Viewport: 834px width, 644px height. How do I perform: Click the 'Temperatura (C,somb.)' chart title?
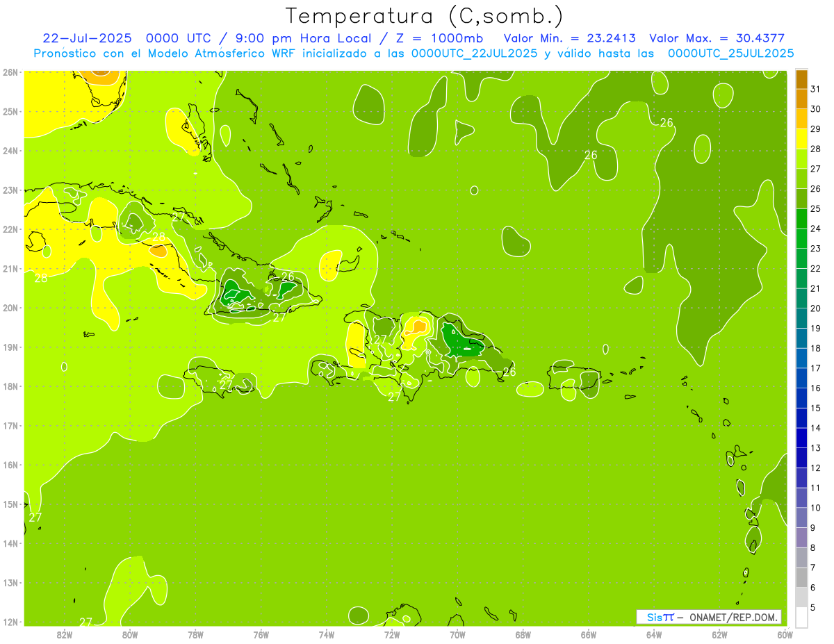423,16
